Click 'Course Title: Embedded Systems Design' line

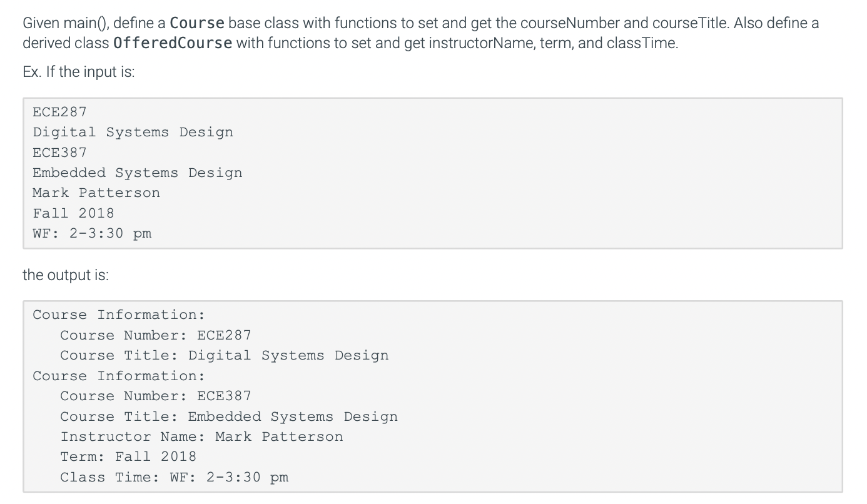229,416
